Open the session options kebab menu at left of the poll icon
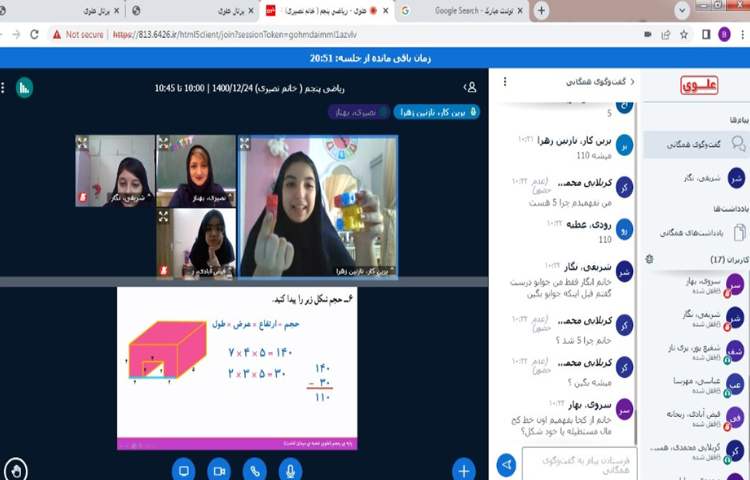The width and height of the screenshot is (750, 480). (3, 88)
